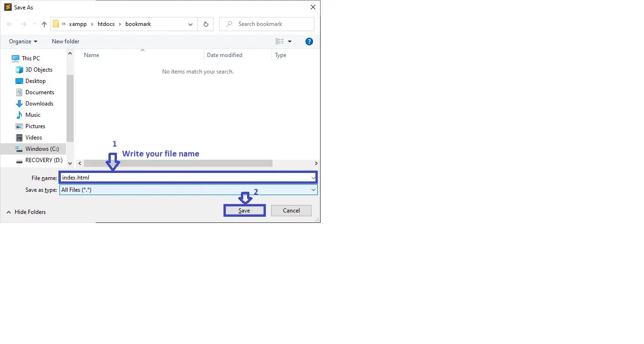Screen dimensions: 644x344
Task: Expand the address bar folder dropdown
Action: click(x=190, y=24)
